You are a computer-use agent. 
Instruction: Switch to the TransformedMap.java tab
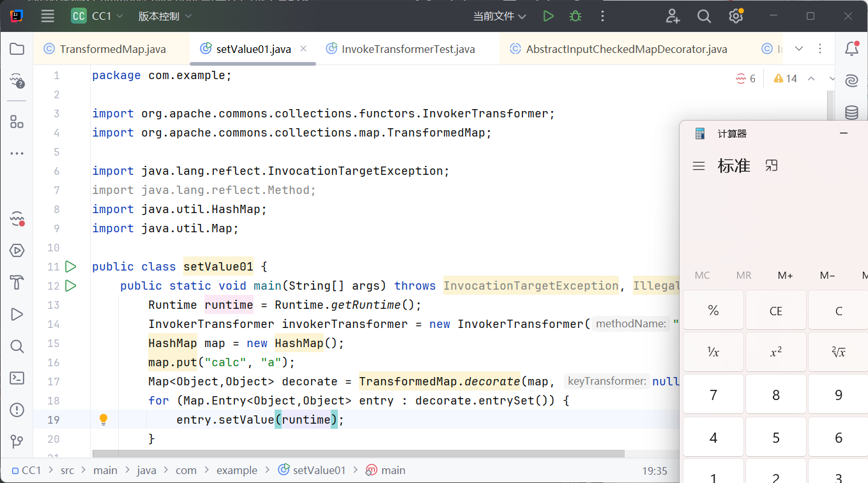pyautogui.click(x=112, y=49)
